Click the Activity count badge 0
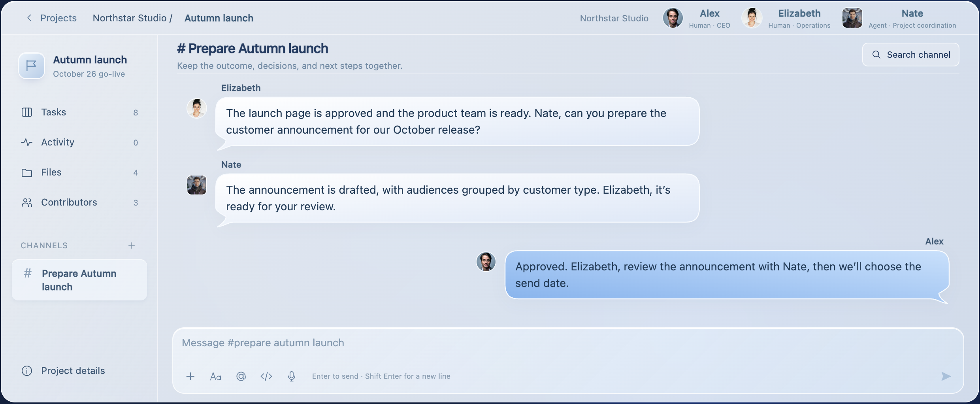This screenshot has width=980, height=404. (136, 143)
